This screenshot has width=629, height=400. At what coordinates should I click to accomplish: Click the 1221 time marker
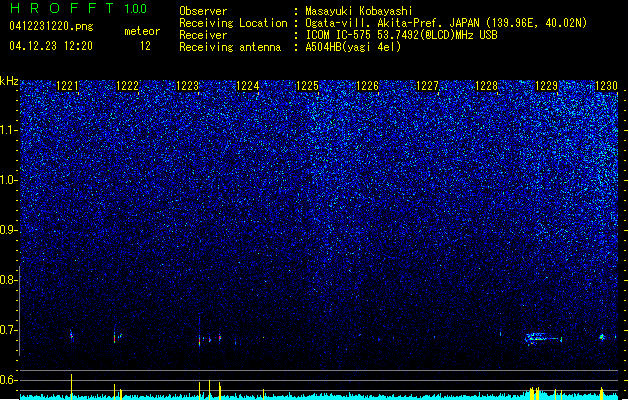coord(67,86)
